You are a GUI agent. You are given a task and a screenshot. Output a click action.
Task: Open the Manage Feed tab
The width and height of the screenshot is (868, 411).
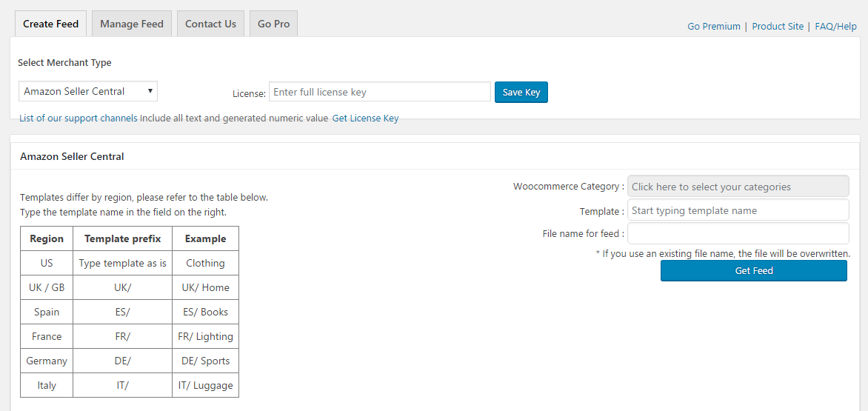coord(132,24)
